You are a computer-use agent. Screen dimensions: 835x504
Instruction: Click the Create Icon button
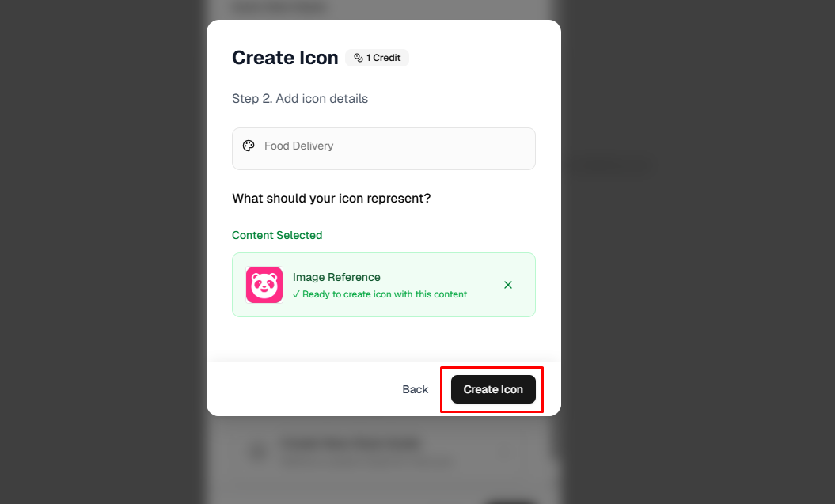(492, 389)
